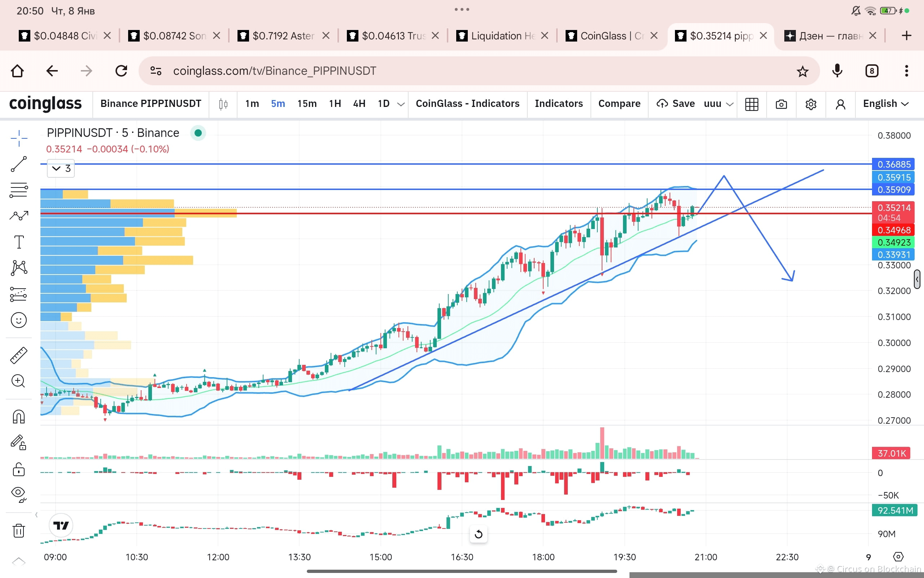Reload the coinglass page
The width and height of the screenshot is (924, 578).
121,71
